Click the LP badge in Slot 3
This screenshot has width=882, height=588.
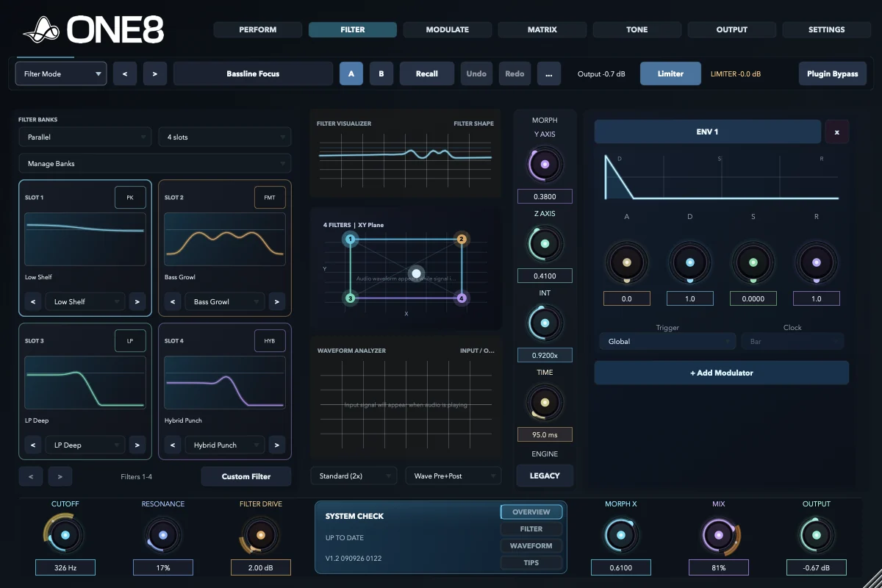tap(130, 341)
